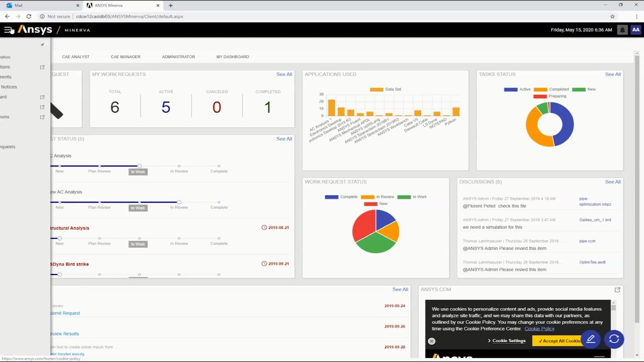Open ANSYS.COM panel in new window
644x362 pixels.
[x=617, y=290]
